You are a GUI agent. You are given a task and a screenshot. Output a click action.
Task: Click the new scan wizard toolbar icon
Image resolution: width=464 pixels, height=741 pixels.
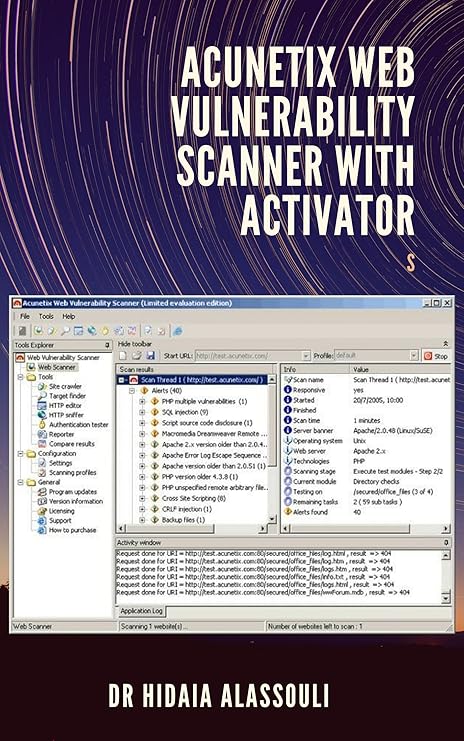(x=23, y=331)
